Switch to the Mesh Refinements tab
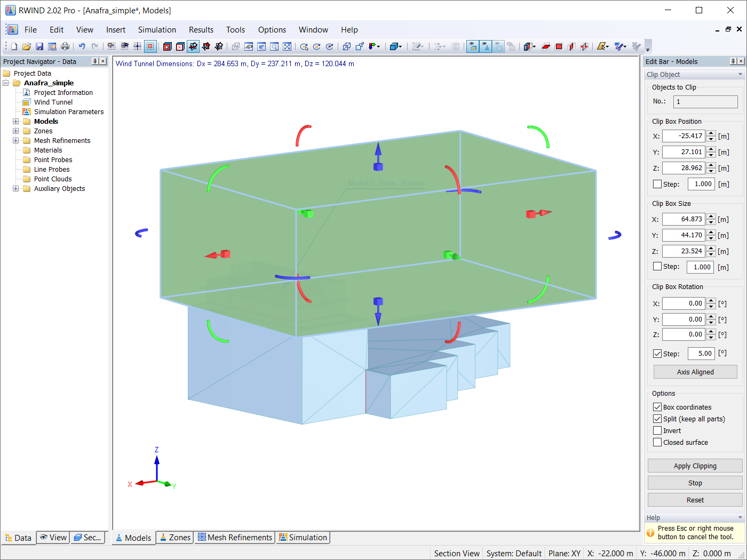747x560 pixels. point(235,538)
